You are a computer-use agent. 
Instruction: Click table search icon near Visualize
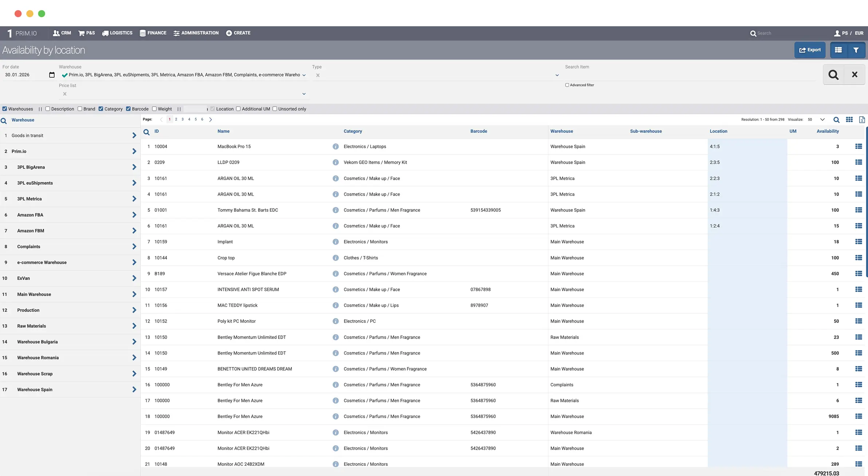[836, 120]
